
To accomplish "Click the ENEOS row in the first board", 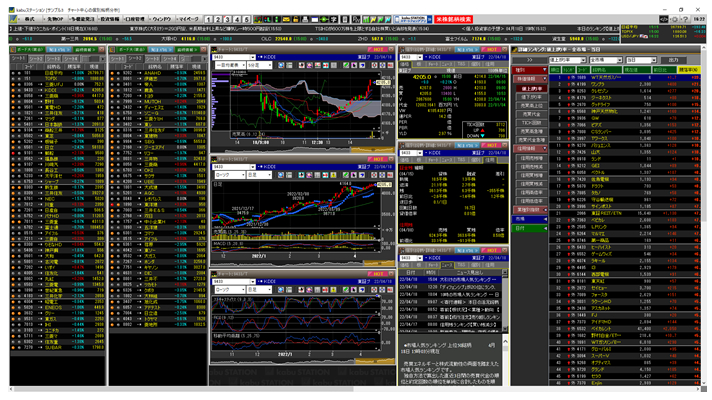I will (x=58, y=307).
